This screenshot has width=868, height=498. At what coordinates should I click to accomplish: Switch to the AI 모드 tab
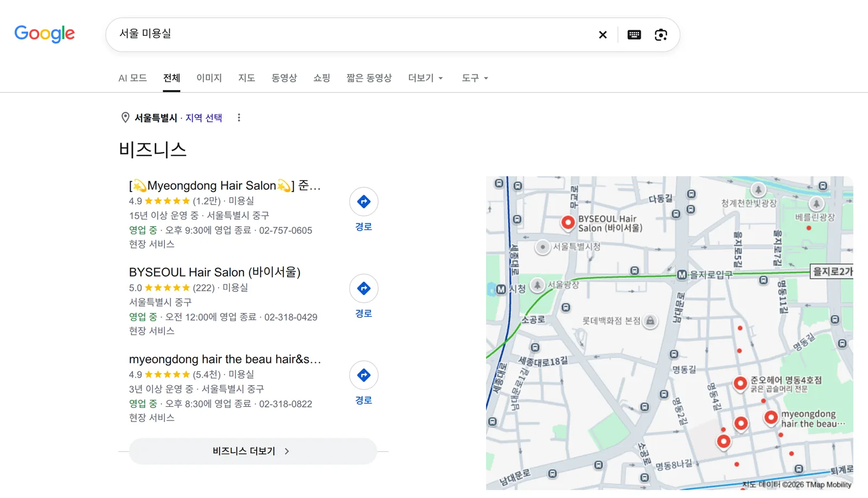tap(132, 78)
